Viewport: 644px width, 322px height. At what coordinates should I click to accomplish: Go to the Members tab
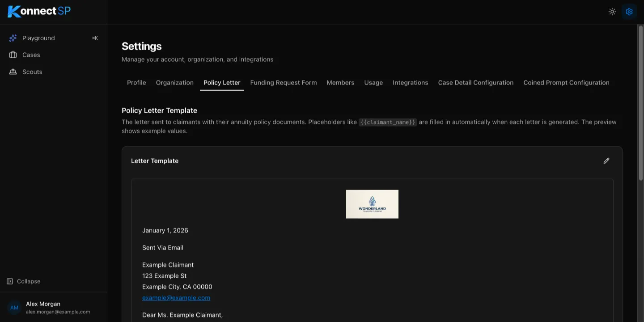click(x=340, y=83)
